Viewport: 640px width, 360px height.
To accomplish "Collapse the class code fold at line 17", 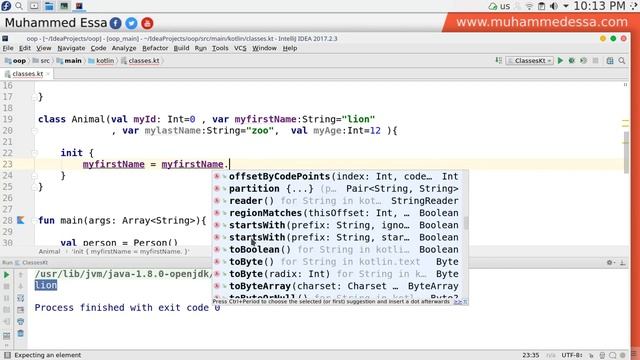I will point(35,97).
